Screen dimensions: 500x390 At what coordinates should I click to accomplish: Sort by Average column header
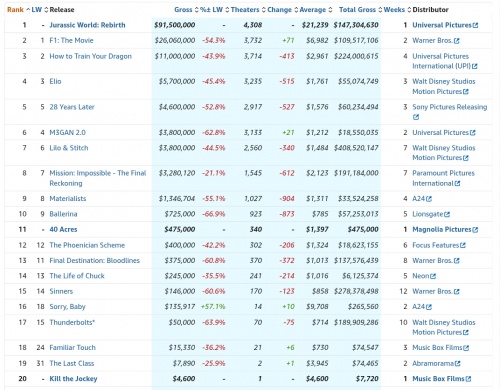pyautogui.click(x=313, y=10)
